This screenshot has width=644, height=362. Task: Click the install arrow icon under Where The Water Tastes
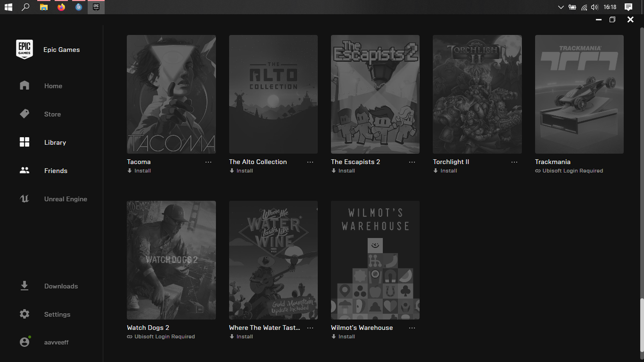231,337
